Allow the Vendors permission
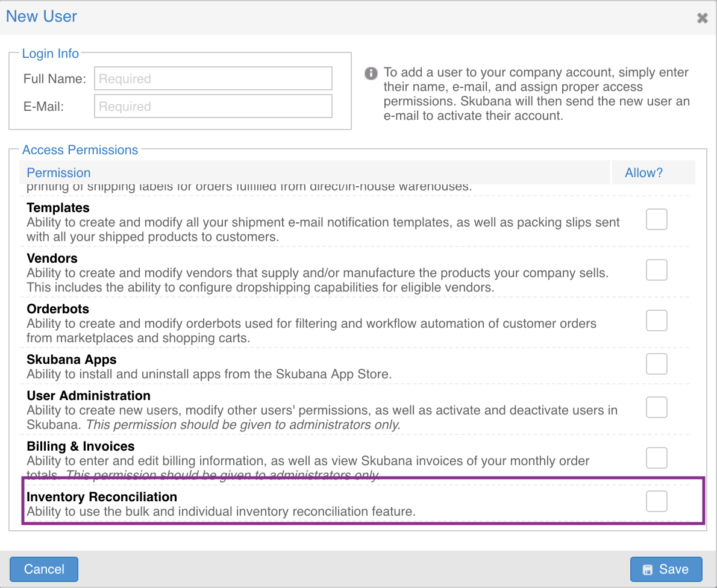 (657, 271)
